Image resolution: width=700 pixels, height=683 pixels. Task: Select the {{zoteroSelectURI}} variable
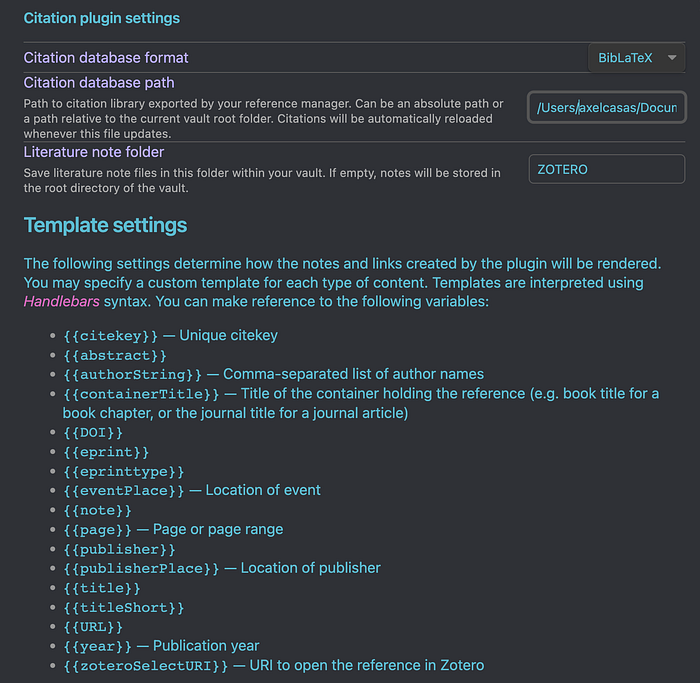145,665
